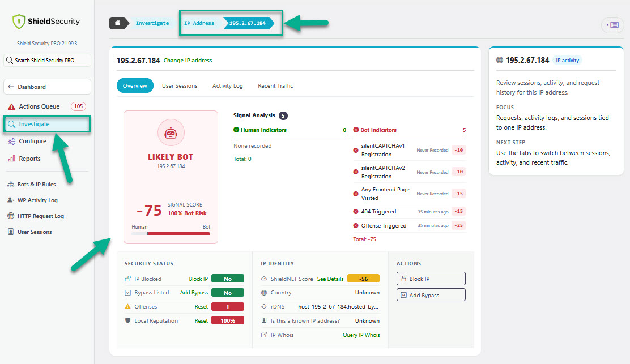630x364 pixels.
Task: Click the yellow -56 ShieldNET score badge
Action: 363,279
